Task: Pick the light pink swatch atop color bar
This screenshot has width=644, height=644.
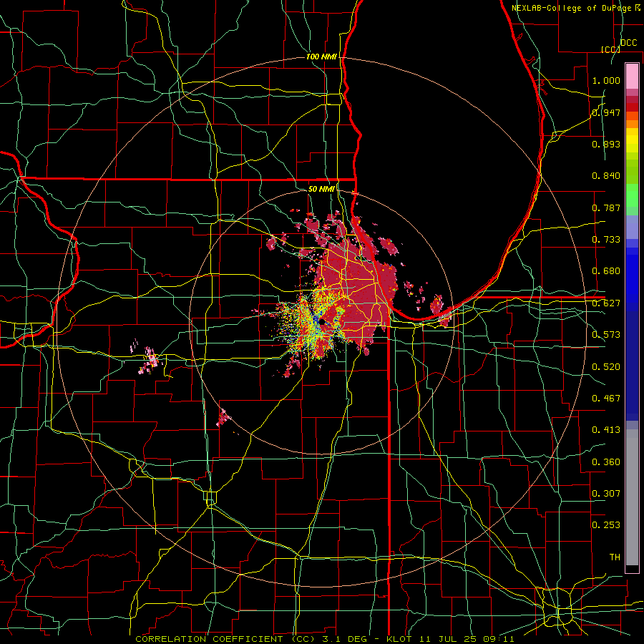Action: (x=632, y=76)
